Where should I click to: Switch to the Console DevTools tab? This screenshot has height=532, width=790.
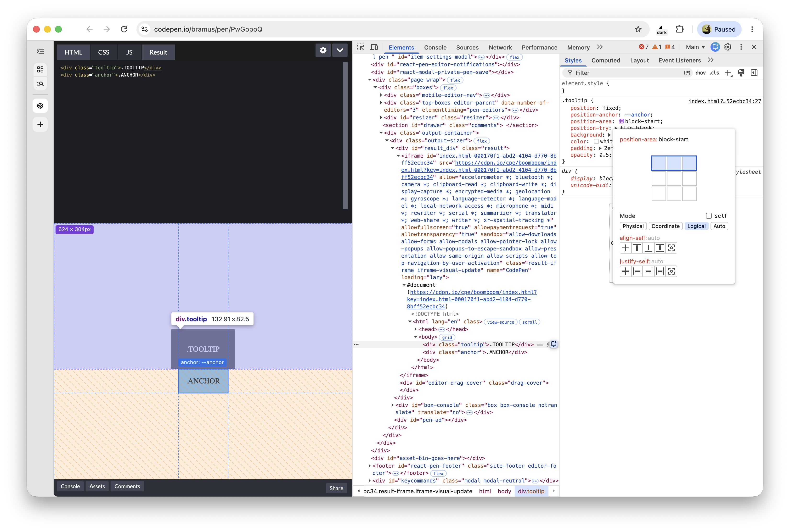pos(435,48)
